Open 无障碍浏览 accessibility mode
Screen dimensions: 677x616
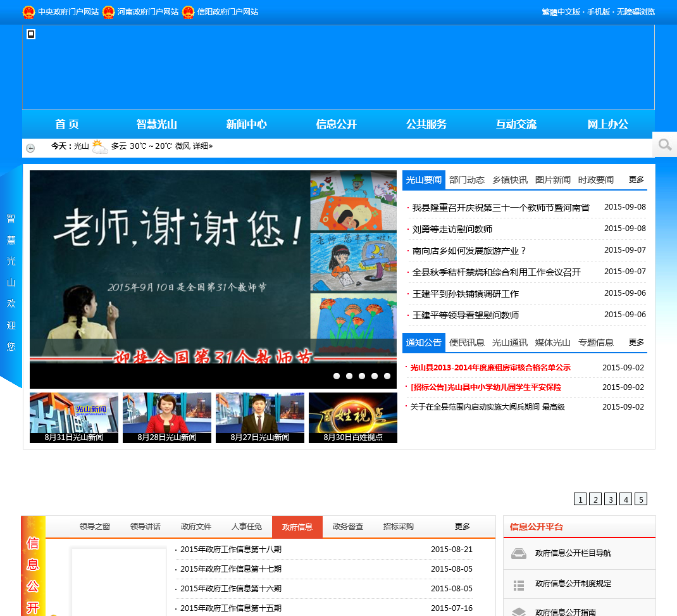coord(635,12)
